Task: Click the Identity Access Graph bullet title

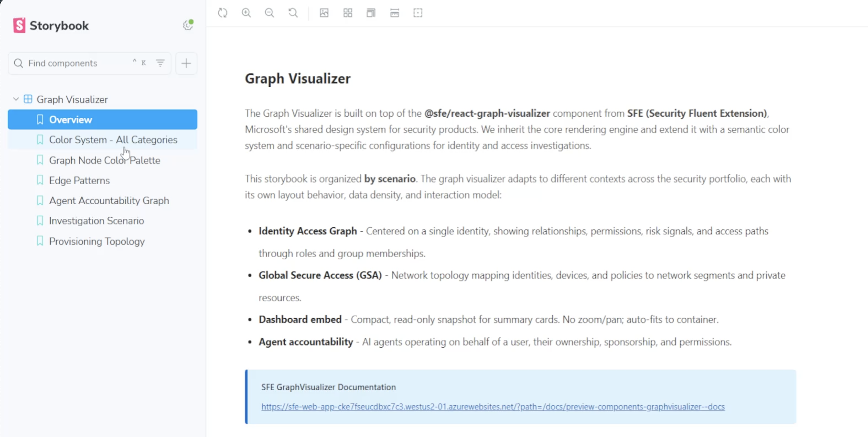Action: (308, 231)
